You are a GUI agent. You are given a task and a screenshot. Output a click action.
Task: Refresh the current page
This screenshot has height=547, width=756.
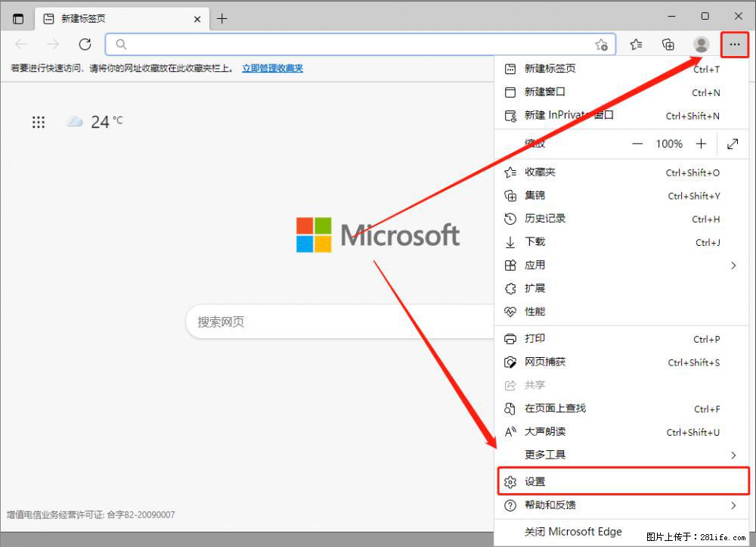(85, 44)
